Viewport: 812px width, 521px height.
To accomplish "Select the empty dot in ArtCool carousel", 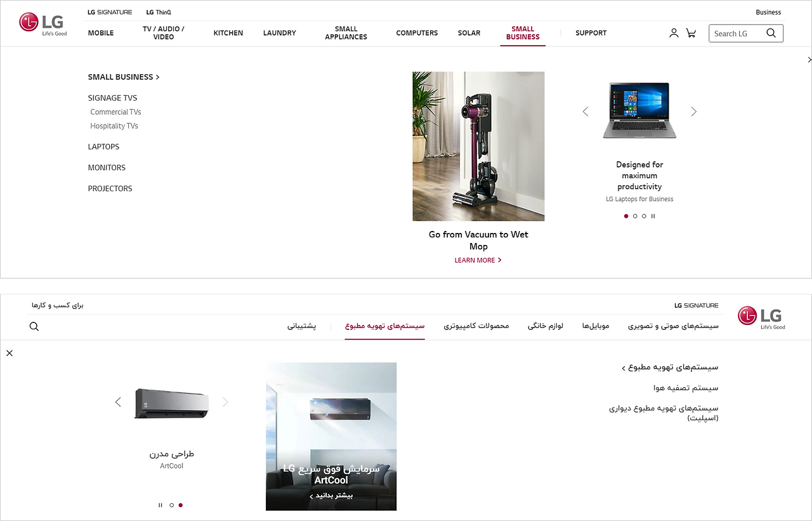I will (171, 505).
